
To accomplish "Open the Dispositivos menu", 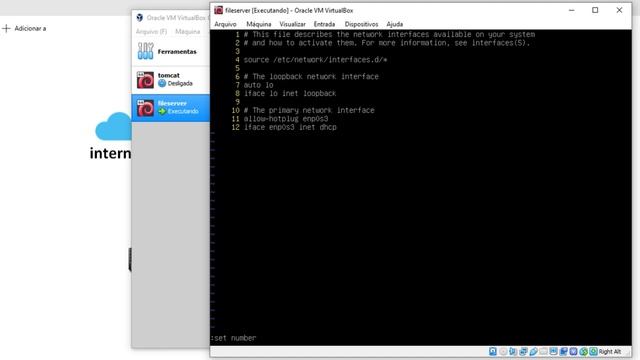I will tap(361, 24).
